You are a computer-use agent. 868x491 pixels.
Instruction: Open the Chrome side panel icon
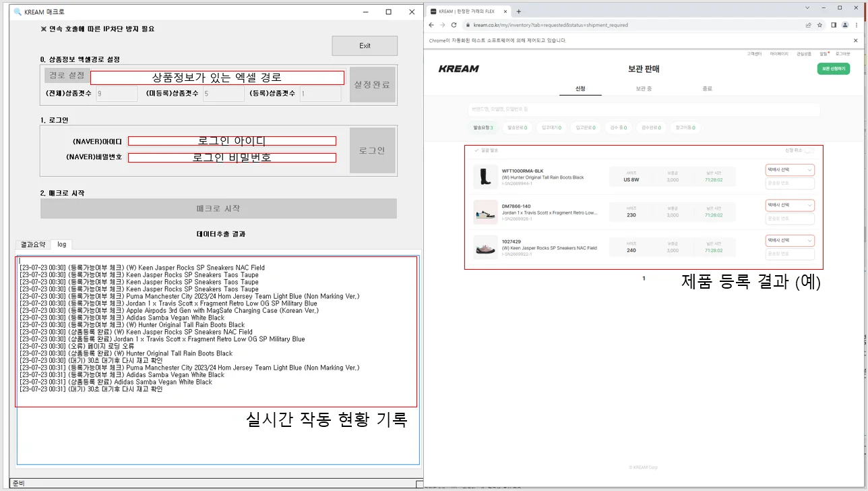834,25
